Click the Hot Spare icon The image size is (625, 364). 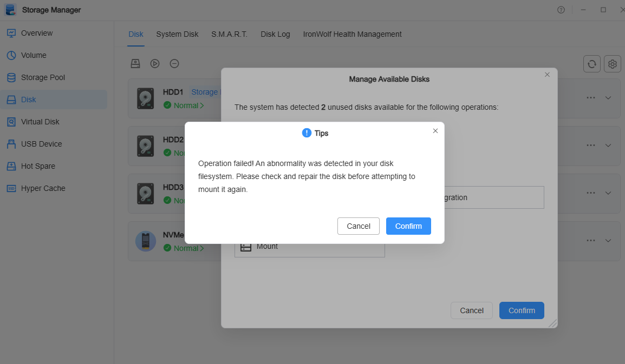(11, 166)
